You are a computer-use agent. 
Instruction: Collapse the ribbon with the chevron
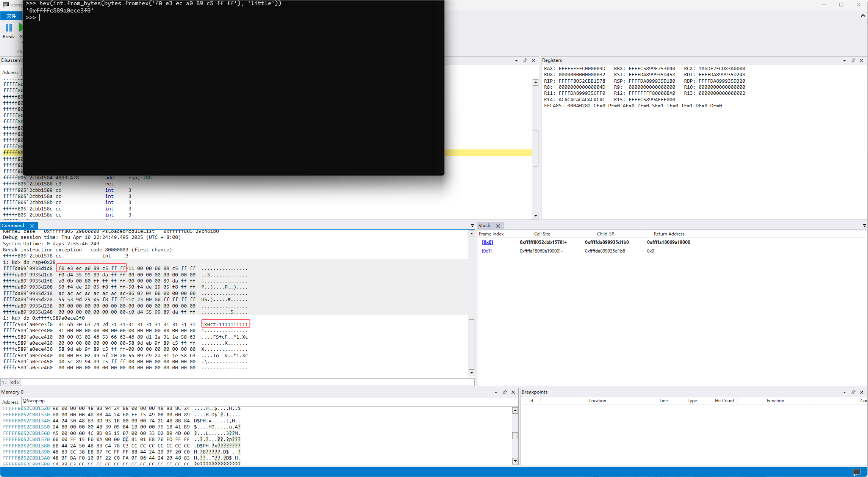coord(863,16)
